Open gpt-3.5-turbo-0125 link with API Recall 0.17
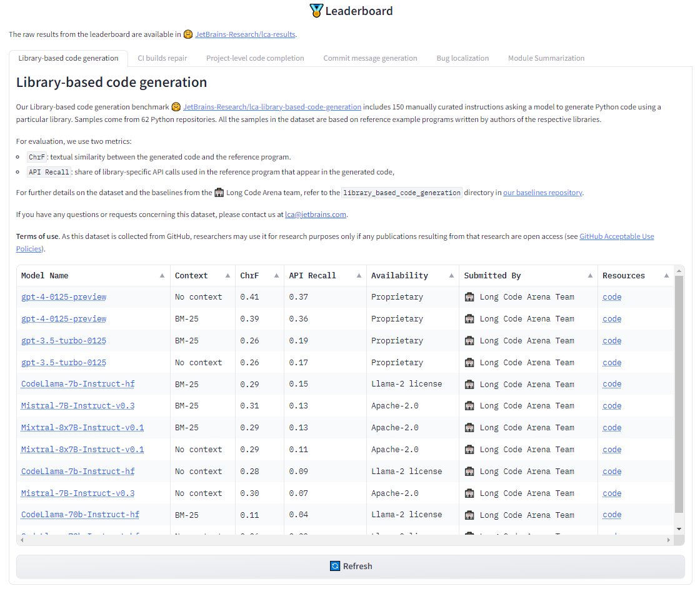 point(64,363)
